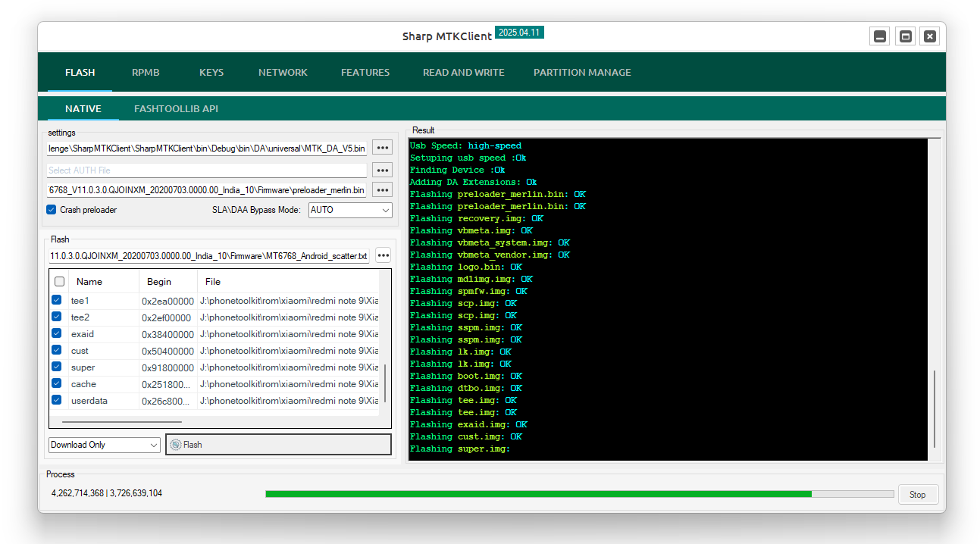Image resolution: width=980 pixels, height=544 pixels.
Task: Click browse button beside Select AUTH File
Action: point(383,170)
